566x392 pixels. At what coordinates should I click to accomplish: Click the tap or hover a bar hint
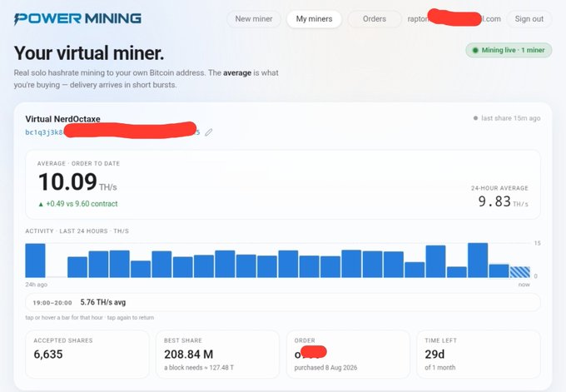[90, 318]
